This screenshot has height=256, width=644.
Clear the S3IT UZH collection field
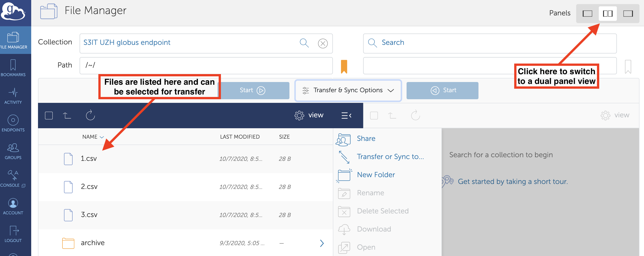(323, 43)
